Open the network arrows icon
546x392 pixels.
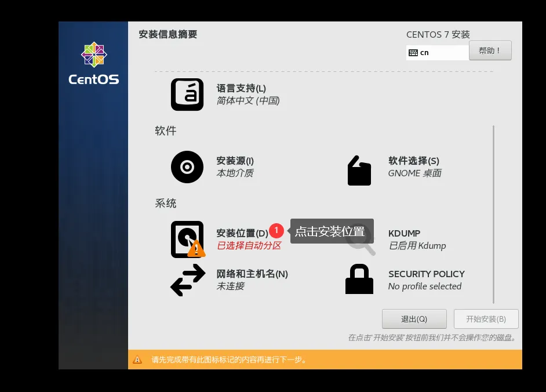pos(188,280)
